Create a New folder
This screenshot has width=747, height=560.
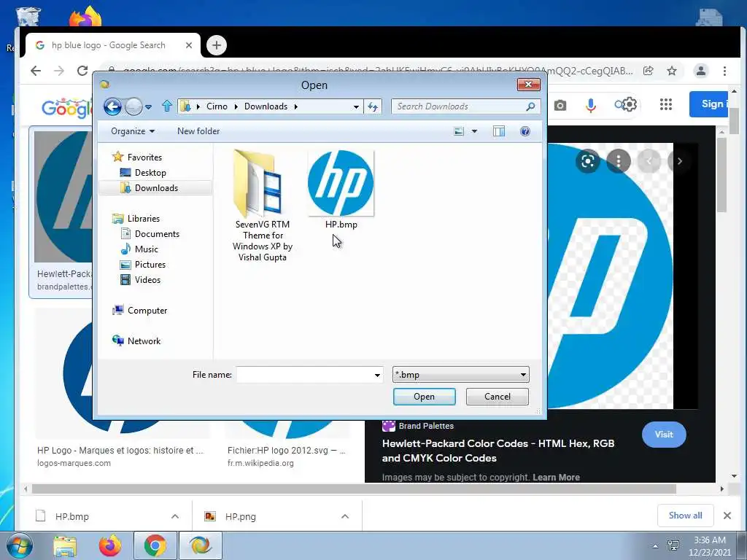(x=198, y=131)
